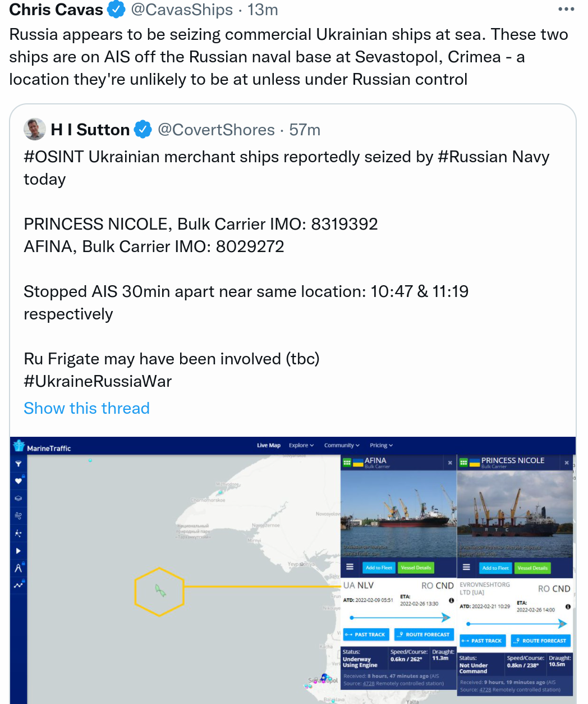Expand the Community dropdown menu
Image resolution: width=588 pixels, height=704 pixels.
(x=342, y=445)
